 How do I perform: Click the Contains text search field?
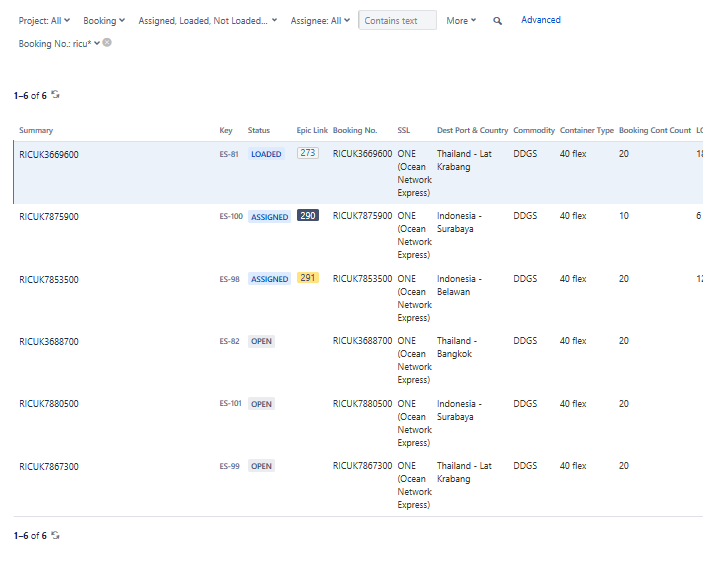point(397,20)
